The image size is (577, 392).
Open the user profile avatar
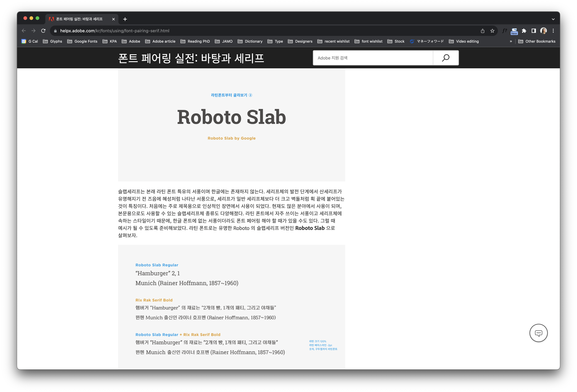(x=543, y=31)
